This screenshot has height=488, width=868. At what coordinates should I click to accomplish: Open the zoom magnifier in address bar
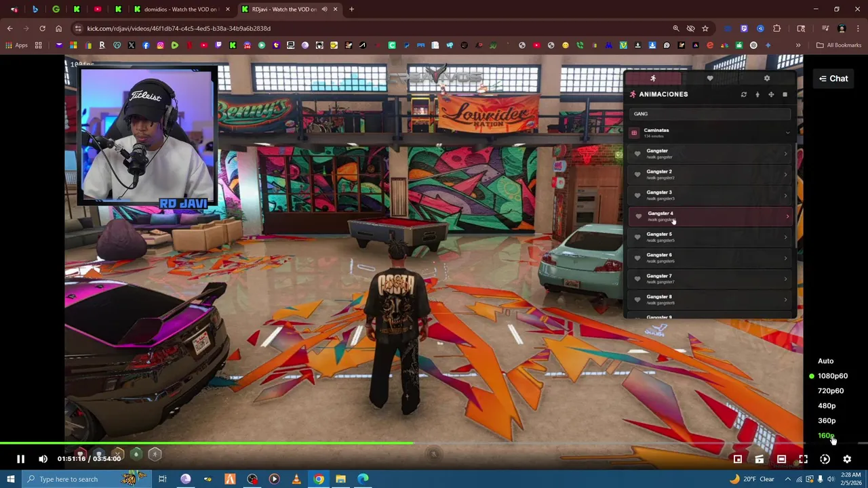pyautogui.click(x=675, y=28)
